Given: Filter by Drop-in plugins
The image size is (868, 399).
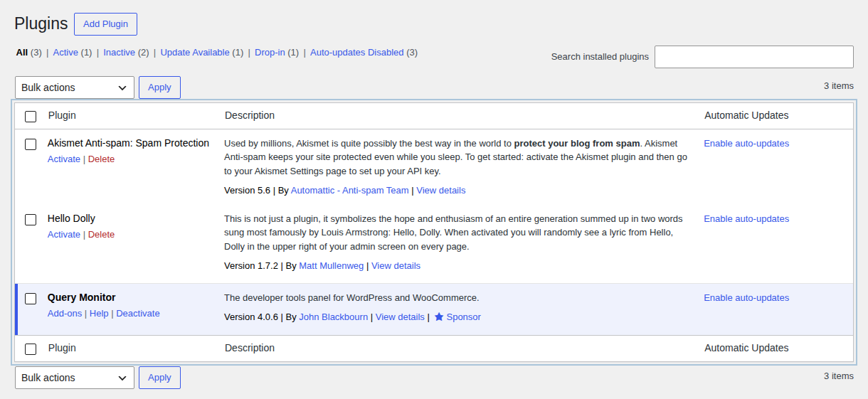Looking at the screenshot, I should point(270,53).
